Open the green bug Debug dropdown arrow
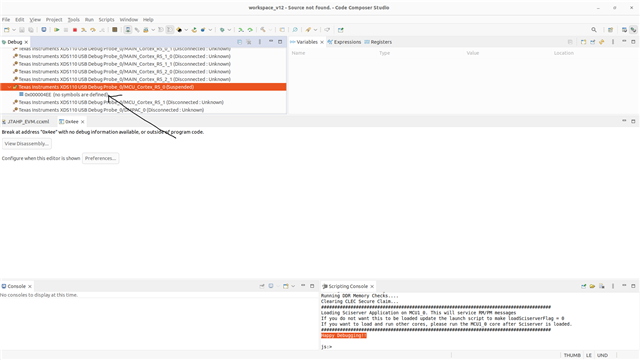The image size is (640, 360). (229, 30)
